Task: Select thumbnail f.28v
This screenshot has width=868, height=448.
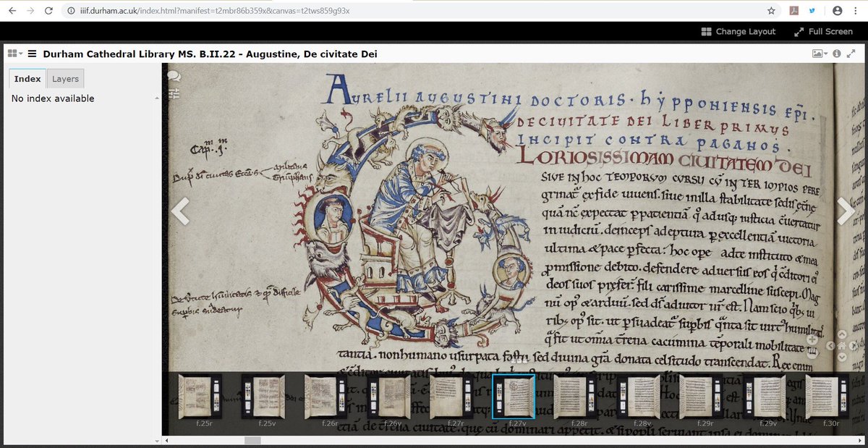Action: click(639, 397)
